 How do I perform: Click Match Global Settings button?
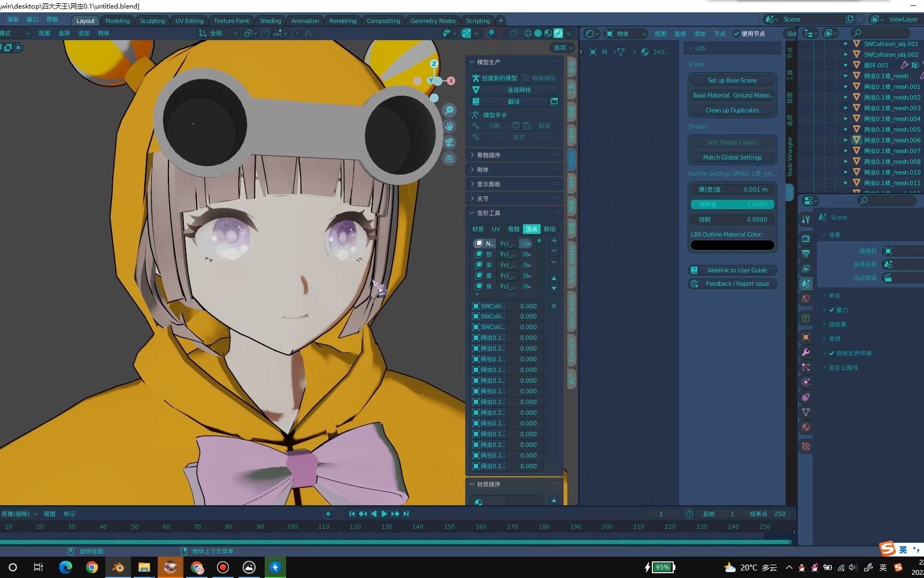732,157
